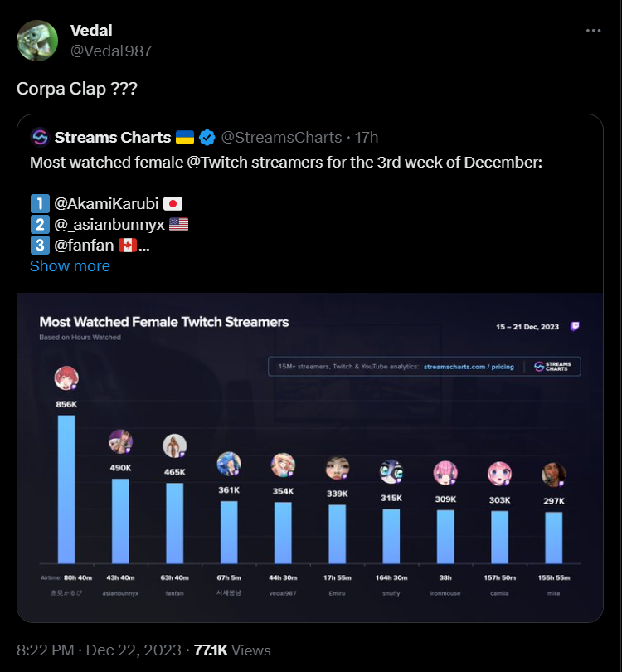This screenshot has width=622, height=672.
Task: Click the ironmouse avatar above 309K
Action: coord(445,473)
